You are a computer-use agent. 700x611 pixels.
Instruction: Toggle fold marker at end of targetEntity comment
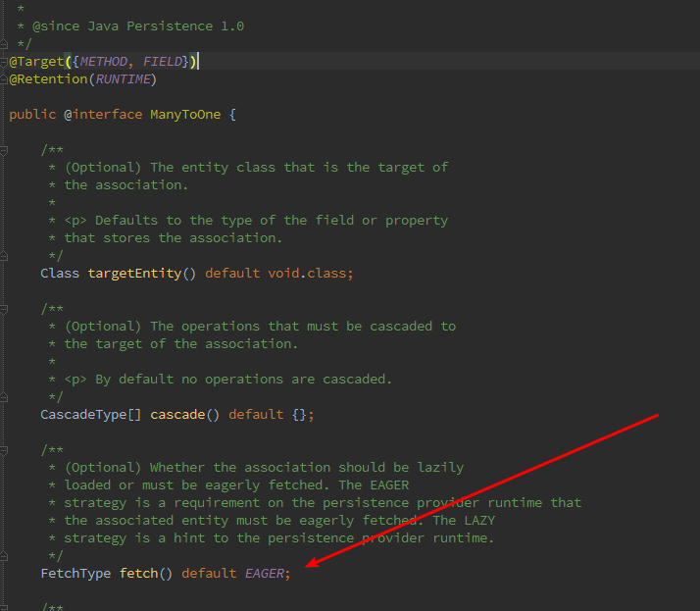(4, 255)
